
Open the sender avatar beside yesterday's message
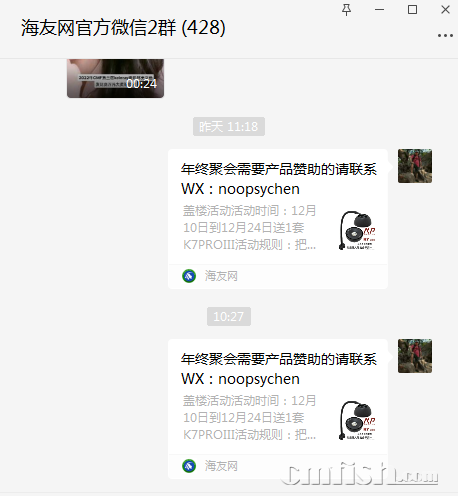(415, 166)
